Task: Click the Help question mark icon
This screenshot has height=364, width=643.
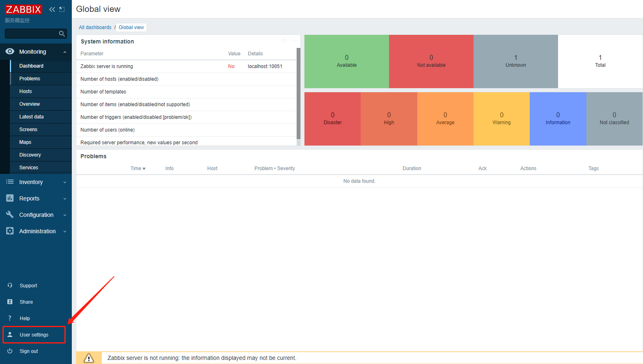Action: (10, 318)
